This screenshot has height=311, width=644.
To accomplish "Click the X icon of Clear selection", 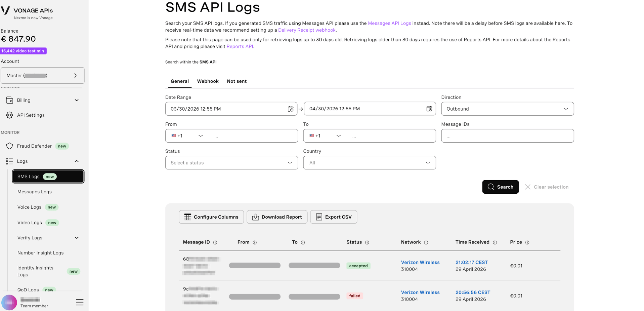I will click(x=528, y=187).
